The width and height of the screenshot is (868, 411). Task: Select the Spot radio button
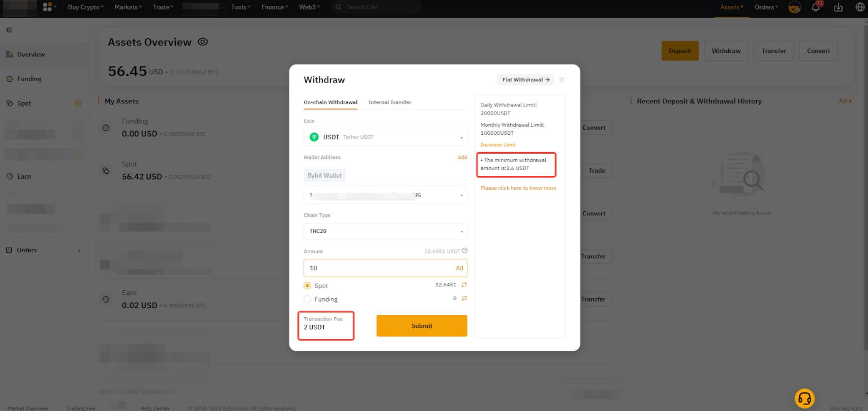307,286
